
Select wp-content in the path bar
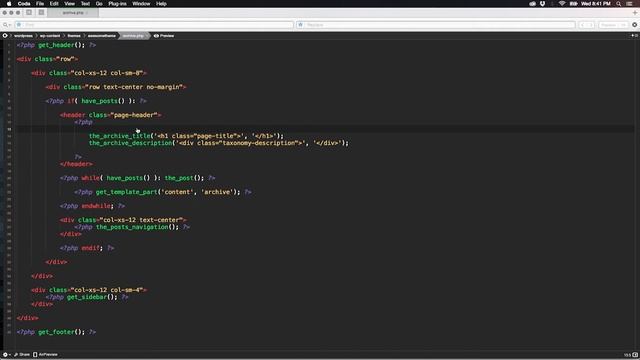pos(50,36)
